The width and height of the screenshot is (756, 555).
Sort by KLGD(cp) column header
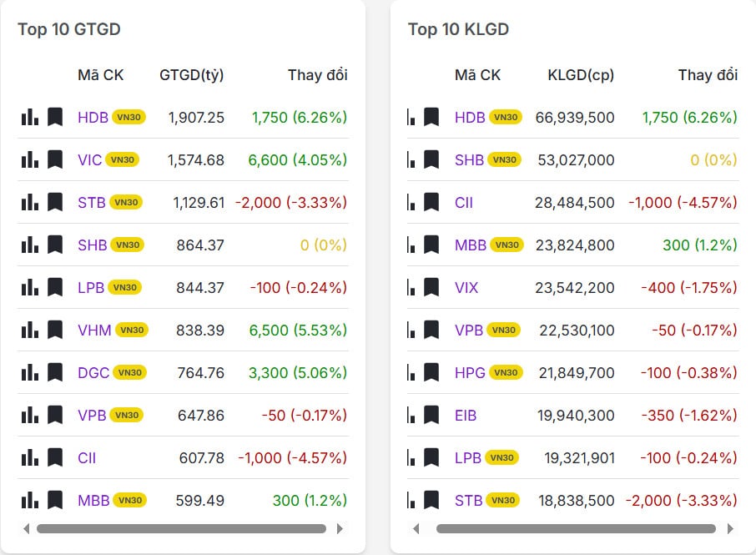coord(580,75)
